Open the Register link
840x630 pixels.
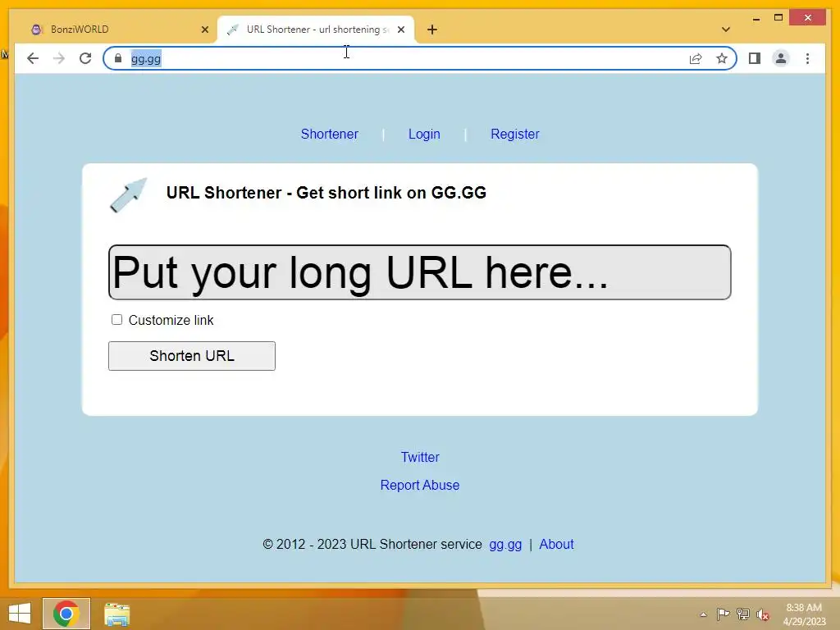click(515, 134)
